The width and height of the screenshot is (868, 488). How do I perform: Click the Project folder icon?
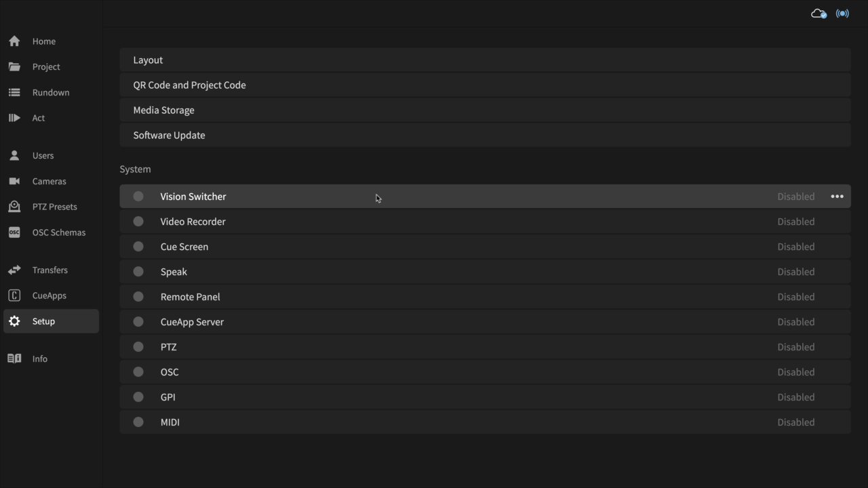click(14, 66)
